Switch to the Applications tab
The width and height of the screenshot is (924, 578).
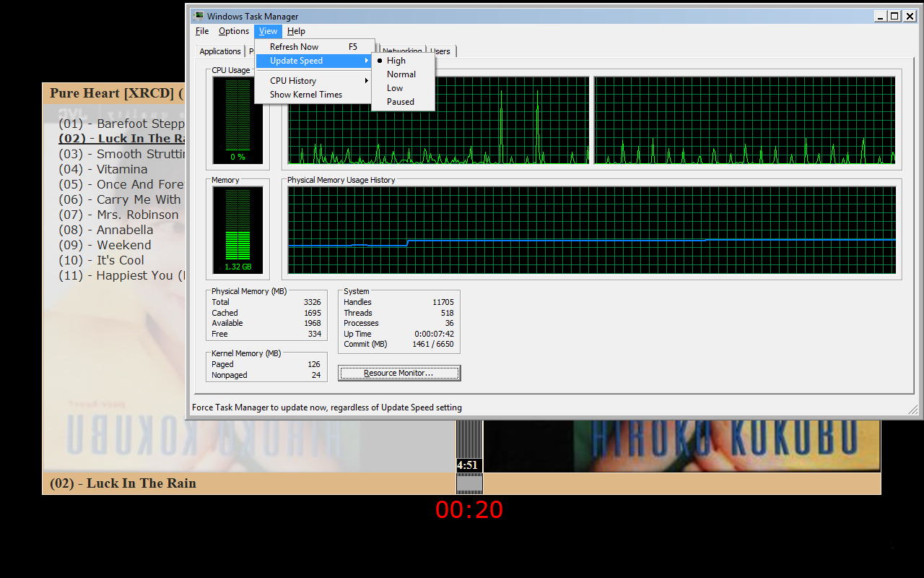[220, 51]
